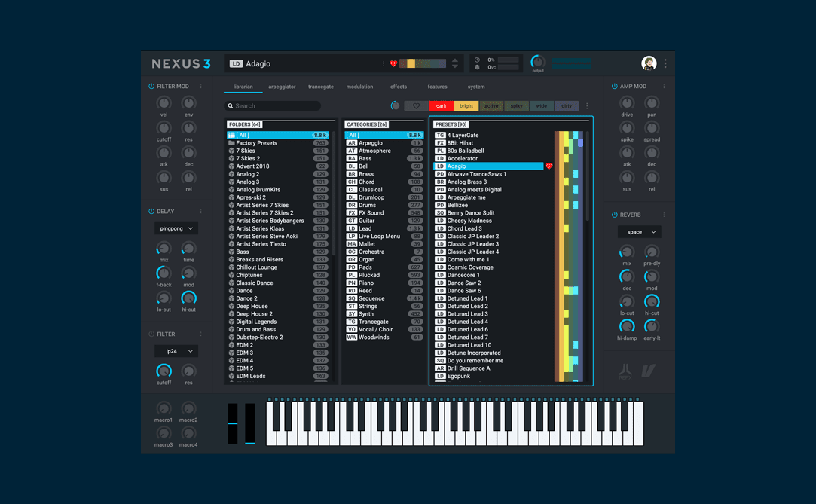This screenshot has height=504, width=816.
Task: Click the output level knob
Action: (x=537, y=63)
